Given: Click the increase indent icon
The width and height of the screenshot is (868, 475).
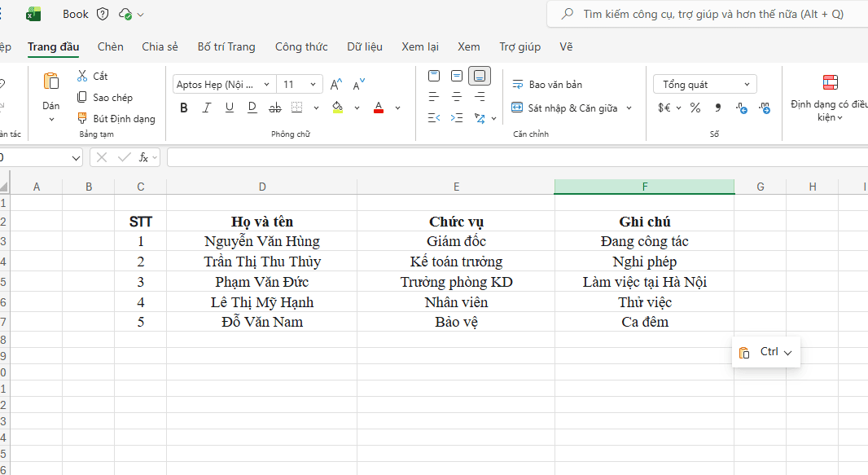Looking at the screenshot, I should click(457, 118).
